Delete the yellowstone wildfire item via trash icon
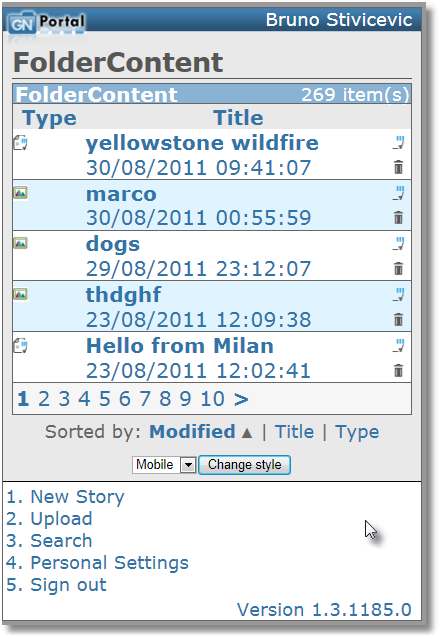 click(x=398, y=167)
